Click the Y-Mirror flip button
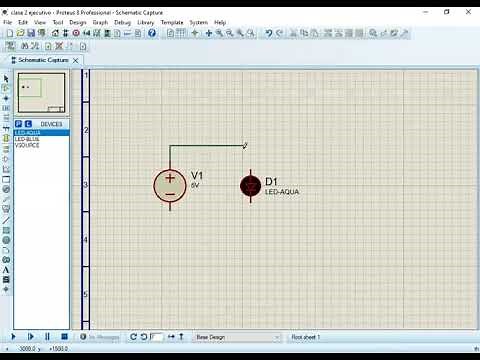This screenshot has height=360, width=480. tap(181, 337)
